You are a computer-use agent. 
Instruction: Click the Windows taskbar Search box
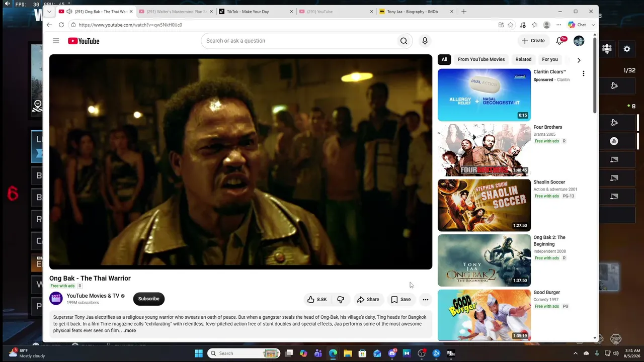click(244, 353)
